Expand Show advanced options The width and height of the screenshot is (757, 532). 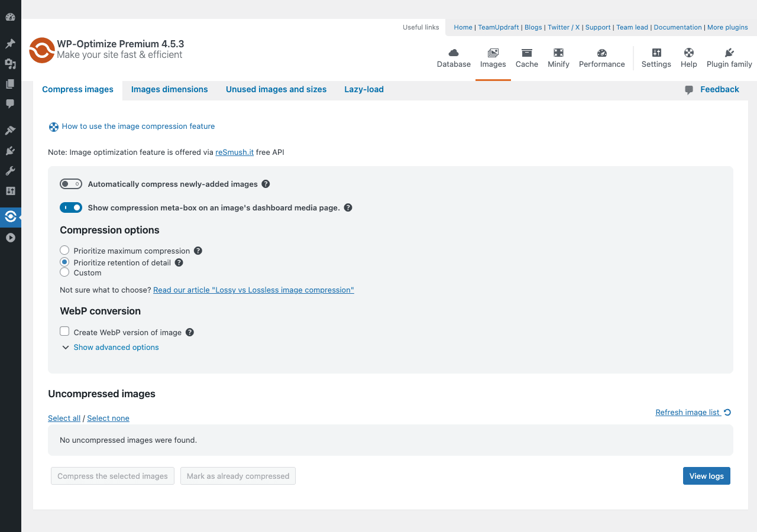click(x=111, y=347)
